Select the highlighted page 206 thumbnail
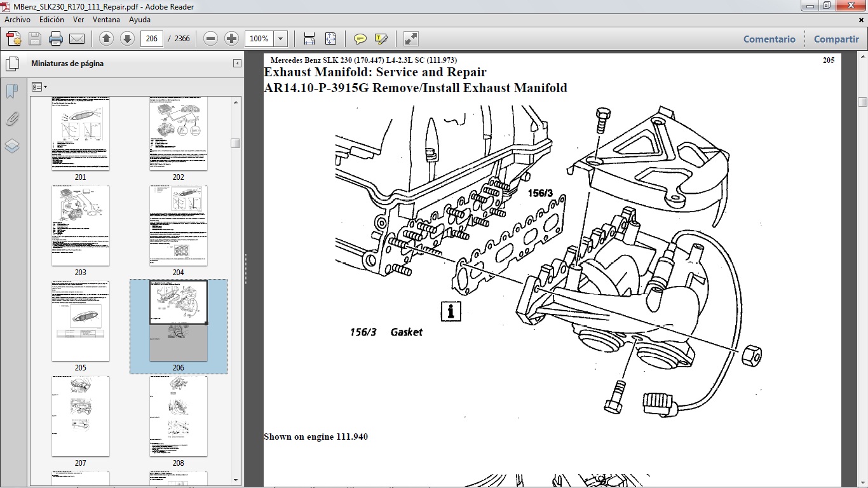868x488 pixels. (x=179, y=321)
